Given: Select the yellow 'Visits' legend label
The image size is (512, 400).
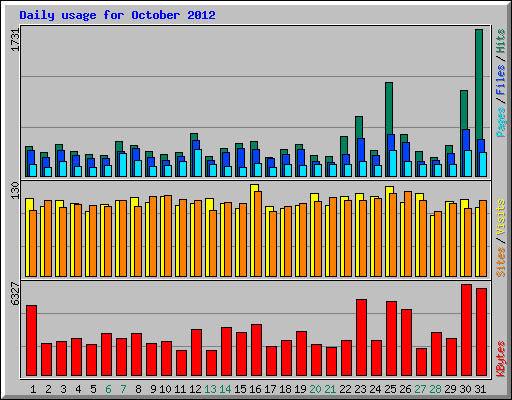Looking at the screenshot, I should coord(501,218).
